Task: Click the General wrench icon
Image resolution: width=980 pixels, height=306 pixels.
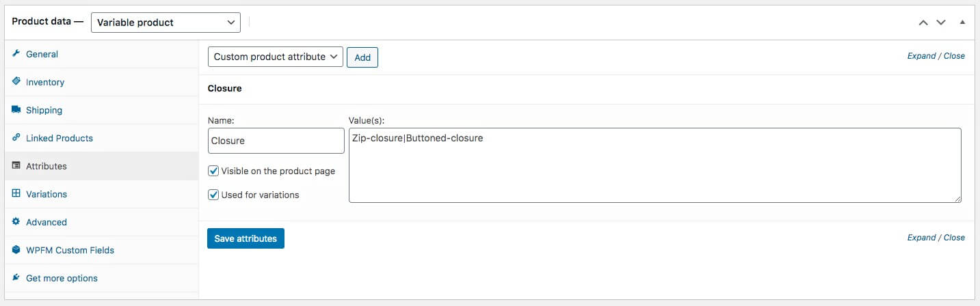Action: (16, 54)
